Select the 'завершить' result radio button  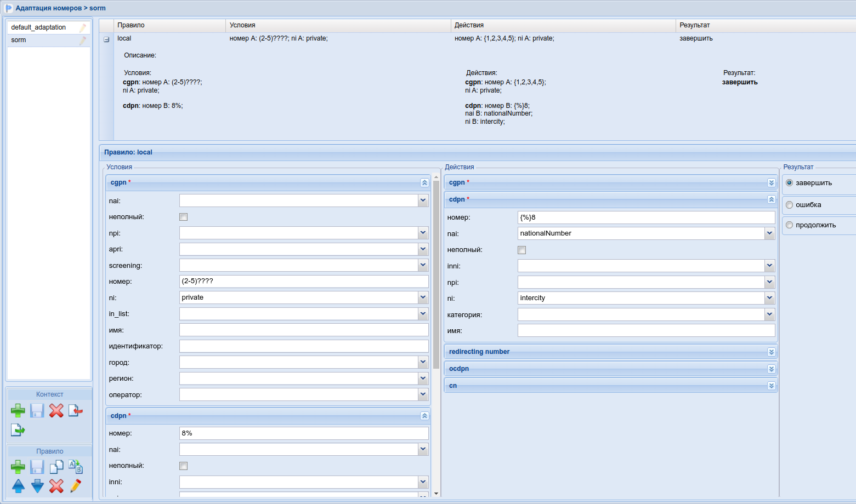tap(789, 183)
